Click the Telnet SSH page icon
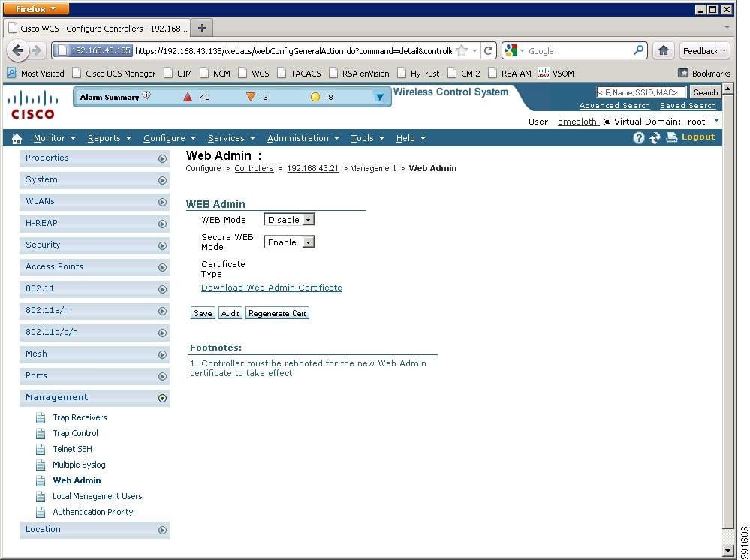The height and width of the screenshot is (560, 750). [x=41, y=450]
